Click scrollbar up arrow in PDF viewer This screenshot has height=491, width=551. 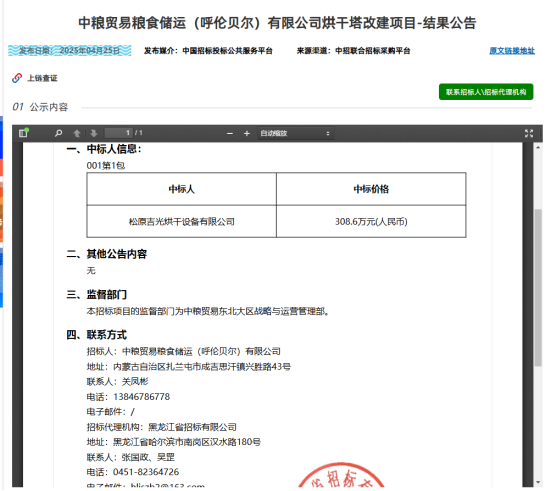[x=538, y=148]
